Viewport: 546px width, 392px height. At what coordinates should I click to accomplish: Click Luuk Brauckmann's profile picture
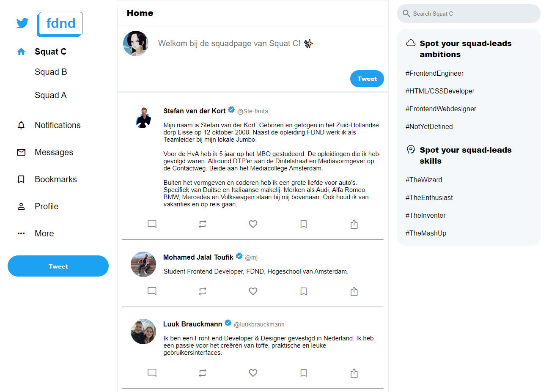[x=143, y=332]
